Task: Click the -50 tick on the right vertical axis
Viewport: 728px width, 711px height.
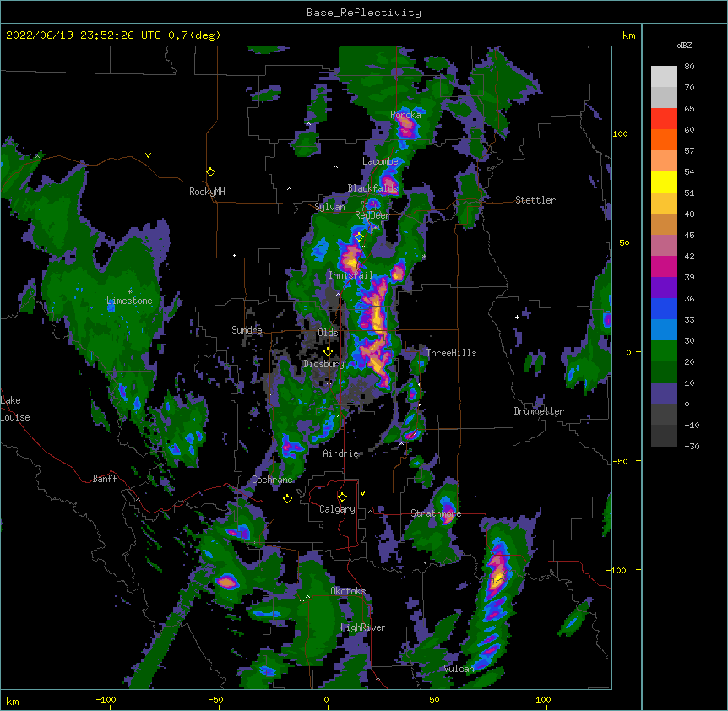Action: tap(620, 461)
